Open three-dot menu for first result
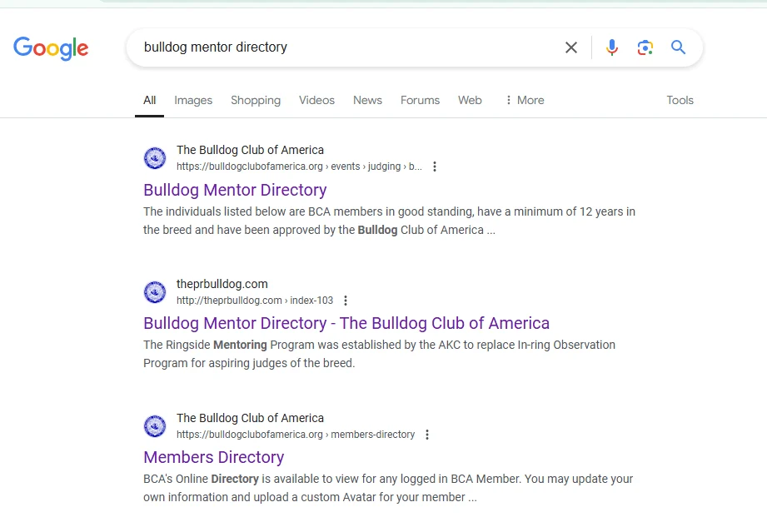The width and height of the screenshot is (767, 532). [x=434, y=167]
